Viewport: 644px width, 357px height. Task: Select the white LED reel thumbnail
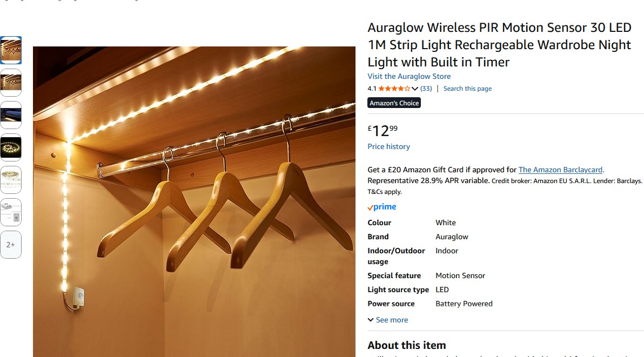(x=11, y=180)
